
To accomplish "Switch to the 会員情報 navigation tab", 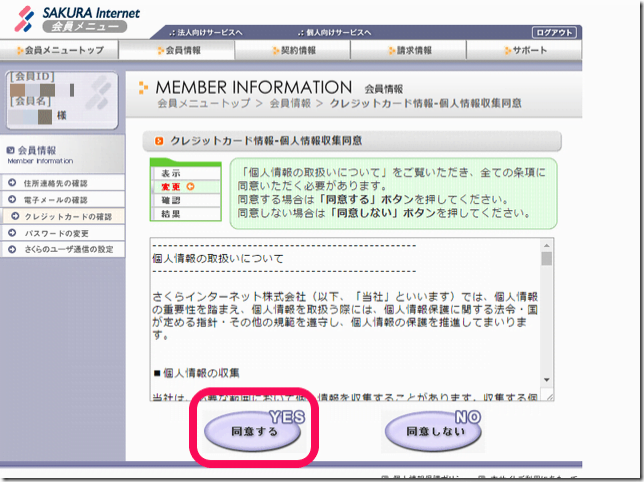I will [182, 50].
